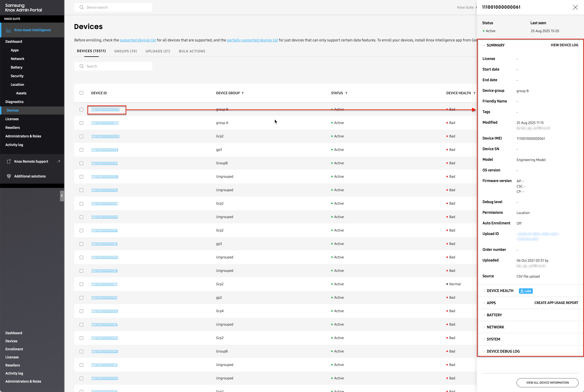
Task: Collapse the sidebar with the chevron handle
Action: point(62,196)
